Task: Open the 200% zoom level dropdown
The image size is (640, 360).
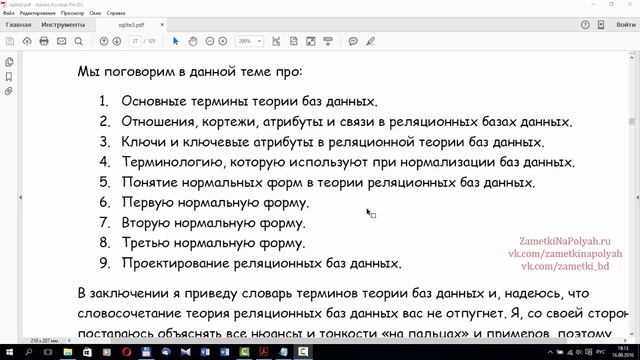Action: [x=249, y=41]
